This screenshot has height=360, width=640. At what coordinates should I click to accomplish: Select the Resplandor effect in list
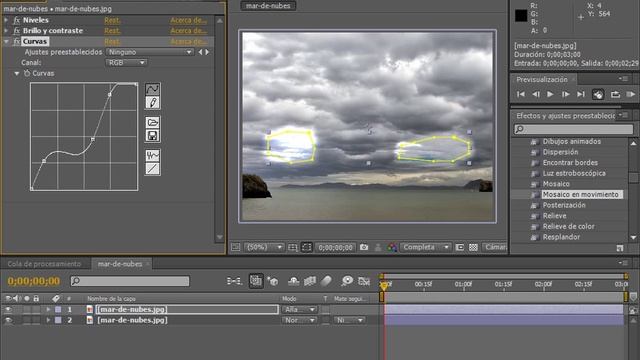[561, 237]
